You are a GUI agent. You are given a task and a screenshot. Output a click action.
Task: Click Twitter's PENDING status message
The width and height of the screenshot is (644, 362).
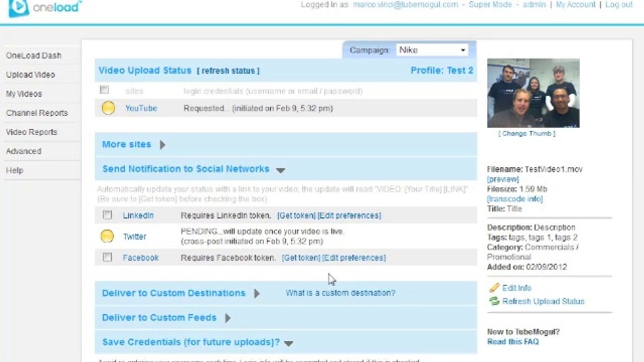pos(263,236)
